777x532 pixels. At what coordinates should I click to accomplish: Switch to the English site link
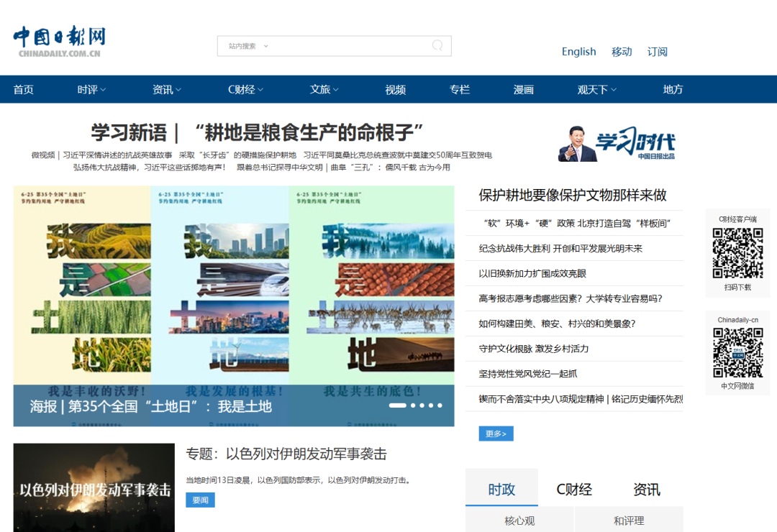578,52
